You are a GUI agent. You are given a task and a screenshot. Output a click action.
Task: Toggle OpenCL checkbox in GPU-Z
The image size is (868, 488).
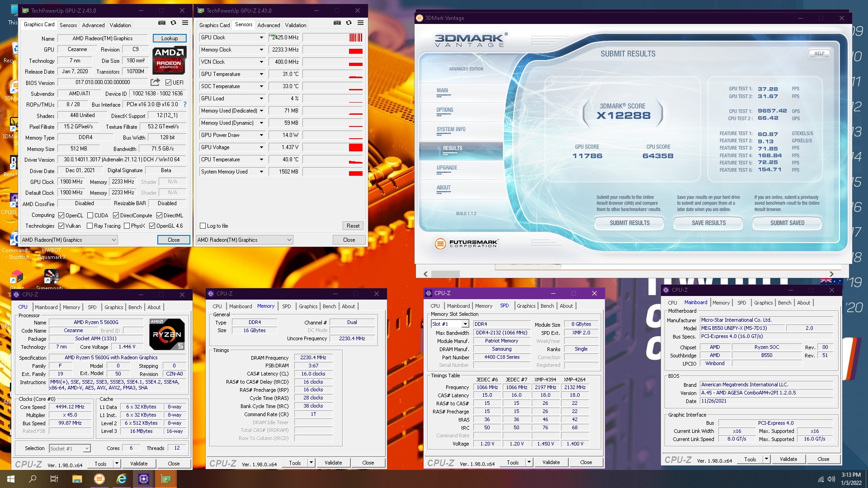click(61, 216)
